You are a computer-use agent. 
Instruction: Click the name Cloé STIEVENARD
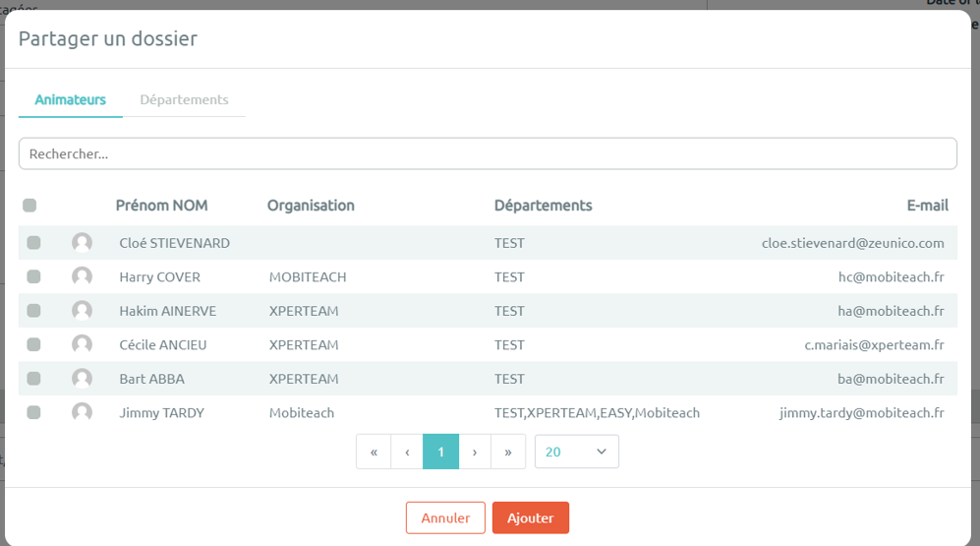[x=174, y=243]
